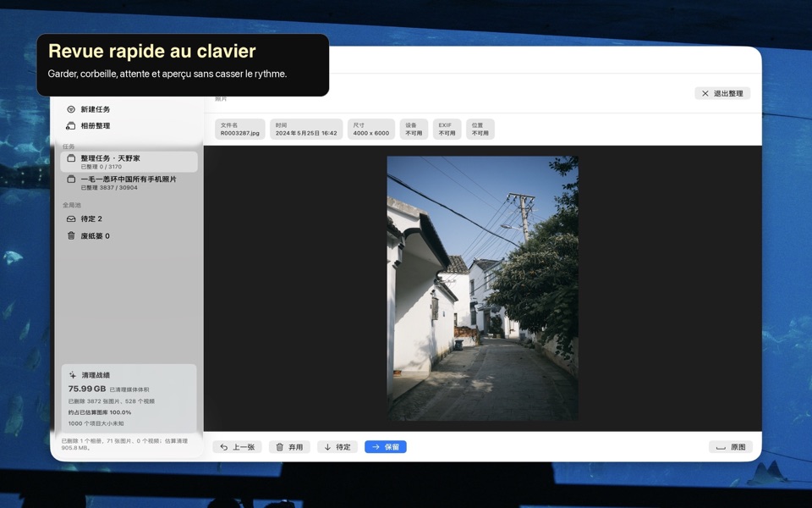Viewport: 812px width, 508px height.
Task: Open the 废纸篓 0 bin
Action: [x=95, y=236]
